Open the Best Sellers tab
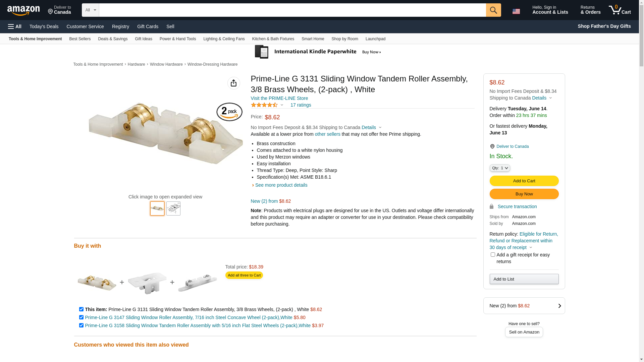 (x=80, y=39)
